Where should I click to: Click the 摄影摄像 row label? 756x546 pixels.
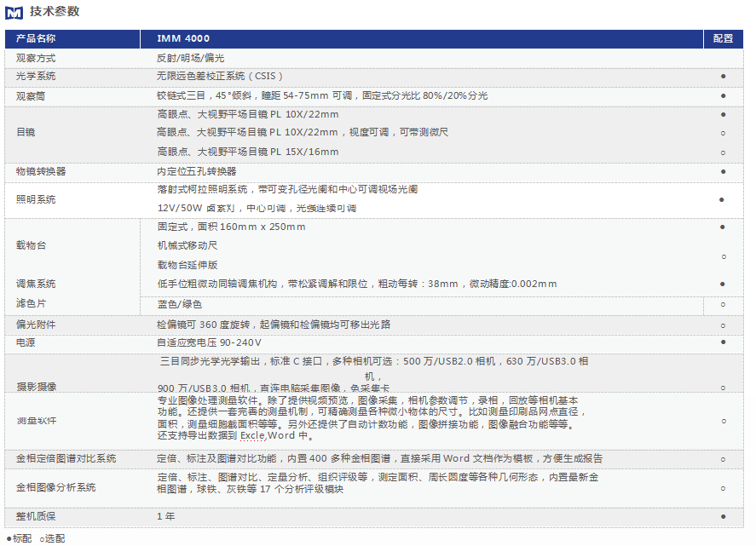37,387
